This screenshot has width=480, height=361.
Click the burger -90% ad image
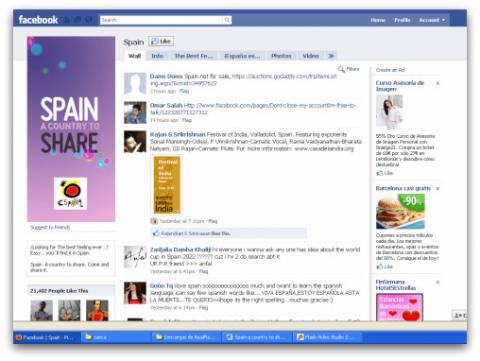[x=400, y=212]
